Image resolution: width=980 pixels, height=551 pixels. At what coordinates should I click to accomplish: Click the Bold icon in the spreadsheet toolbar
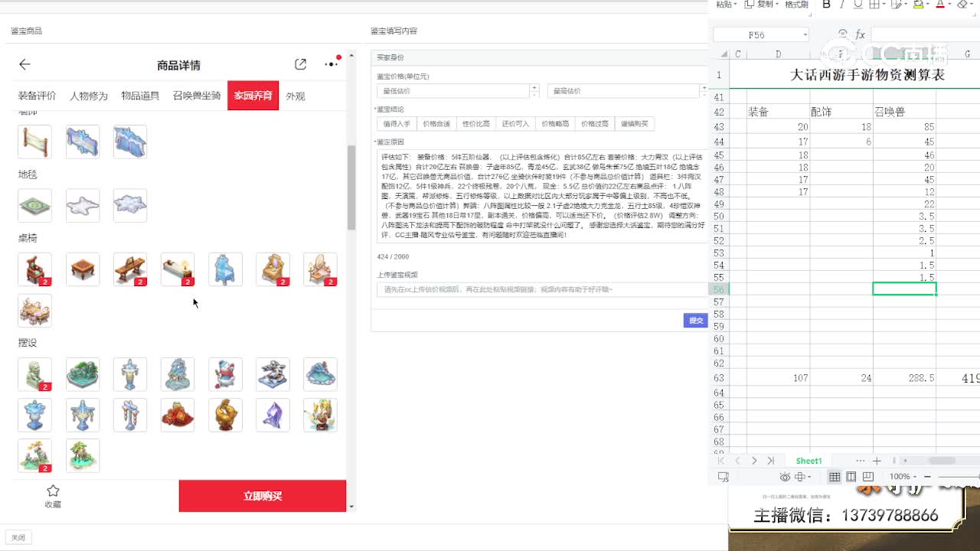pos(826,4)
